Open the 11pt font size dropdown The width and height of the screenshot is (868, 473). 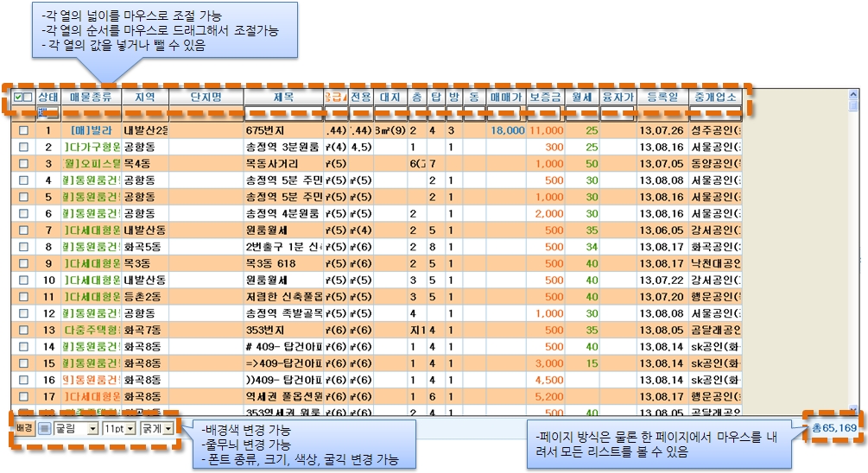[130, 428]
